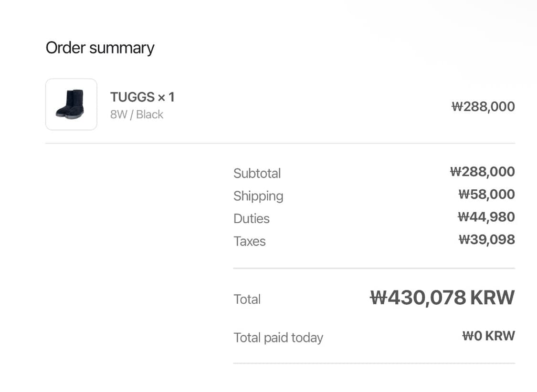The height and width of the screenshot is (392, 537).
Task: Click the divider line under Total paid today
Action: 374,363
